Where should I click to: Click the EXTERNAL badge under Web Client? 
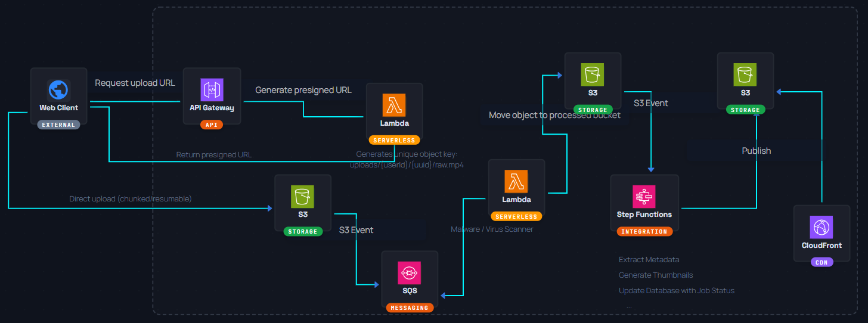click(x=58, y=125)
